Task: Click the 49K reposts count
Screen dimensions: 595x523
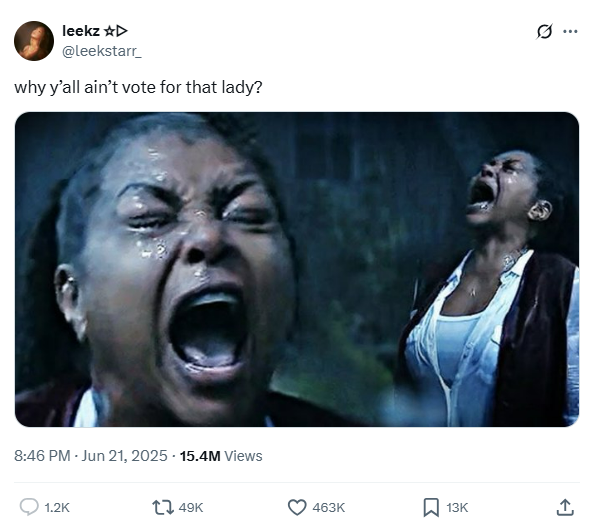Action: (x=191, y=507)
